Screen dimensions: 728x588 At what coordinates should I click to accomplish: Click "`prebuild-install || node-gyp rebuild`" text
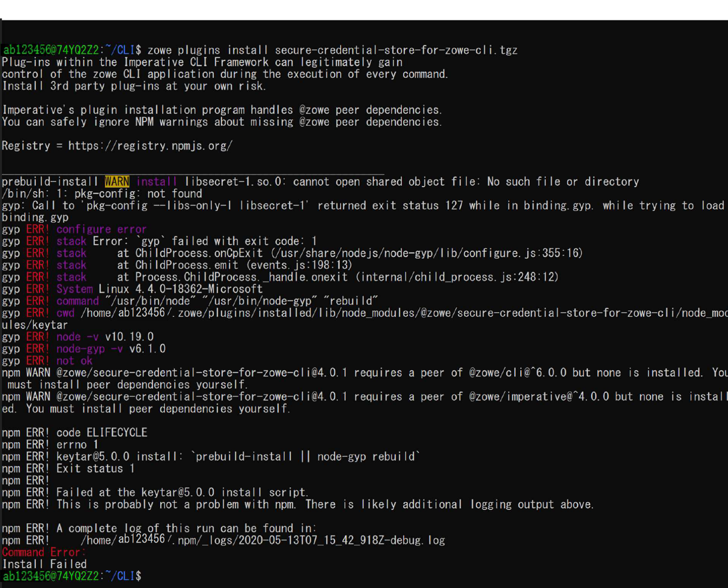[x=305, y=456]
